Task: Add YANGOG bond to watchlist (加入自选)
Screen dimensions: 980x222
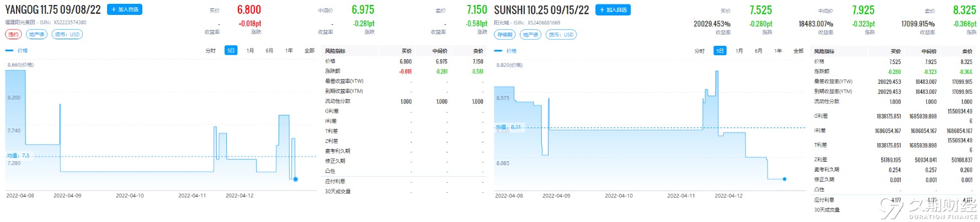Action: 124,9
